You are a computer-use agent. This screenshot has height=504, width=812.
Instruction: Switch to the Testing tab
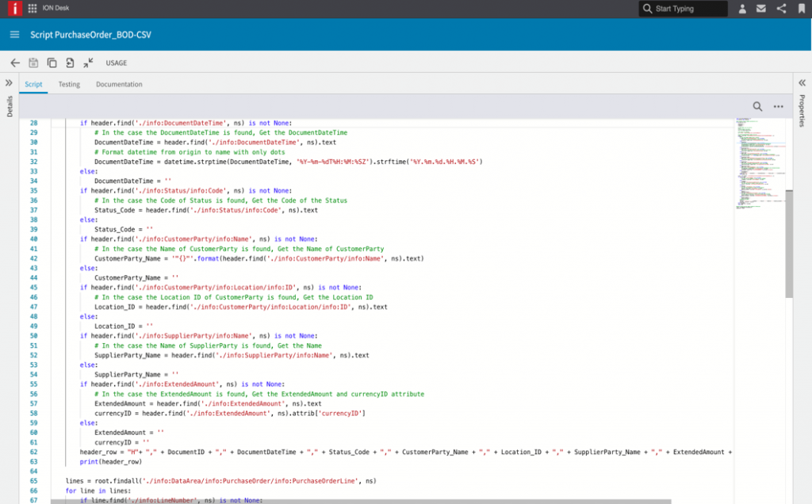(69, 84)
